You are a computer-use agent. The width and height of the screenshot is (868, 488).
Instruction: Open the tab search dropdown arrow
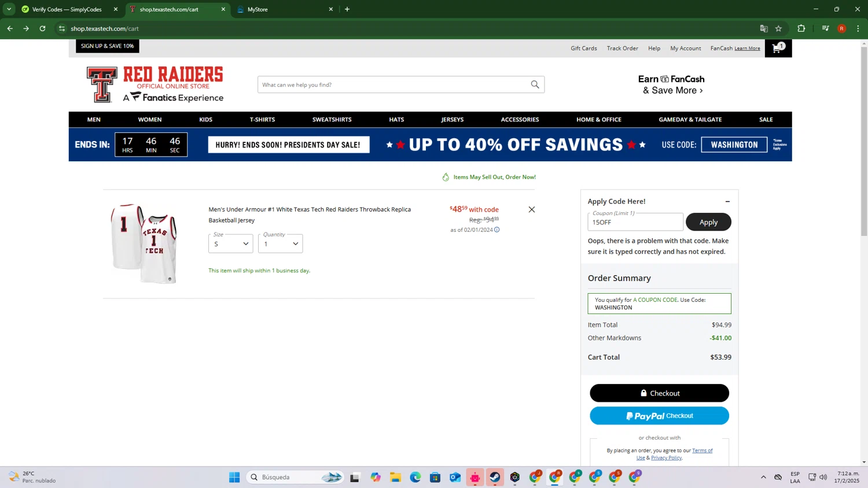(9, 9)
